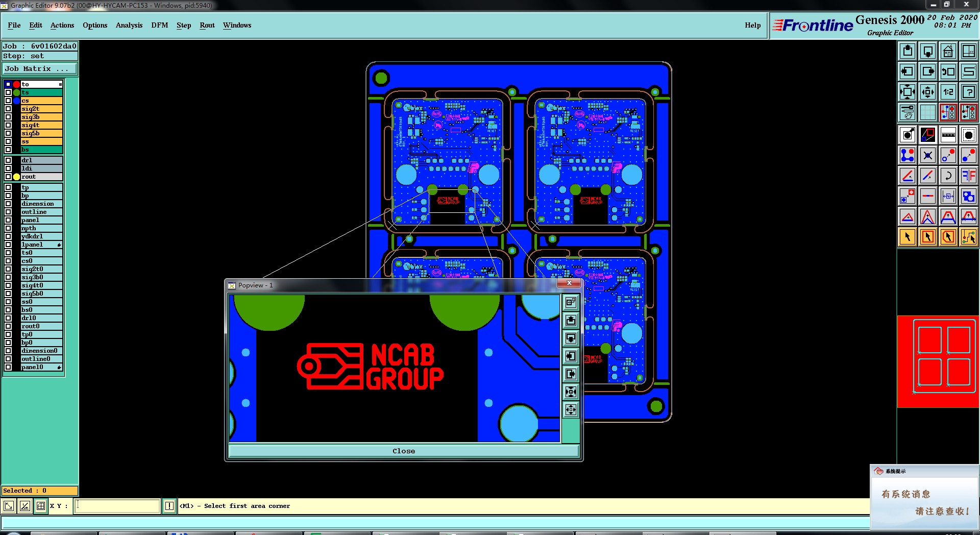Toggle the 'drl' layer checkbox
The width and height of the screenshot is (980, 535).
(8, 160)
